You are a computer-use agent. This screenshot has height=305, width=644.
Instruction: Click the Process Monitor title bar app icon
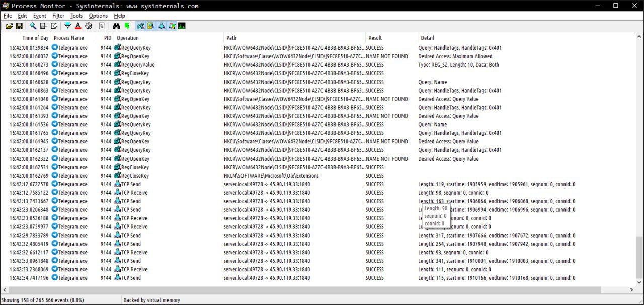click(x=6, y=6)
